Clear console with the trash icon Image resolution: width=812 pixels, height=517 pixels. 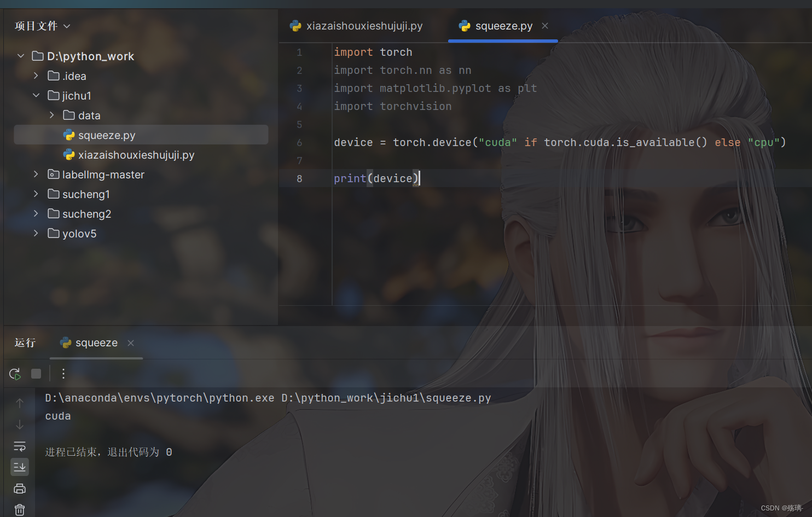(20, 510)
